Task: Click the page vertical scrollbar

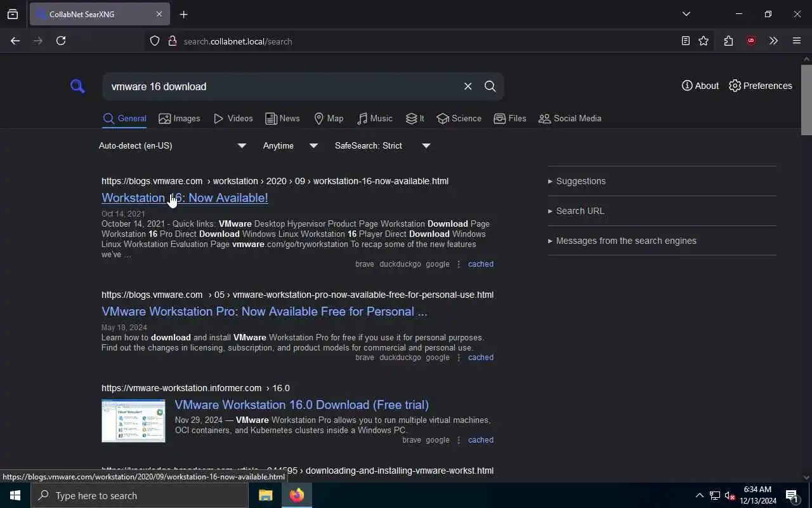Action: [806, 100]
